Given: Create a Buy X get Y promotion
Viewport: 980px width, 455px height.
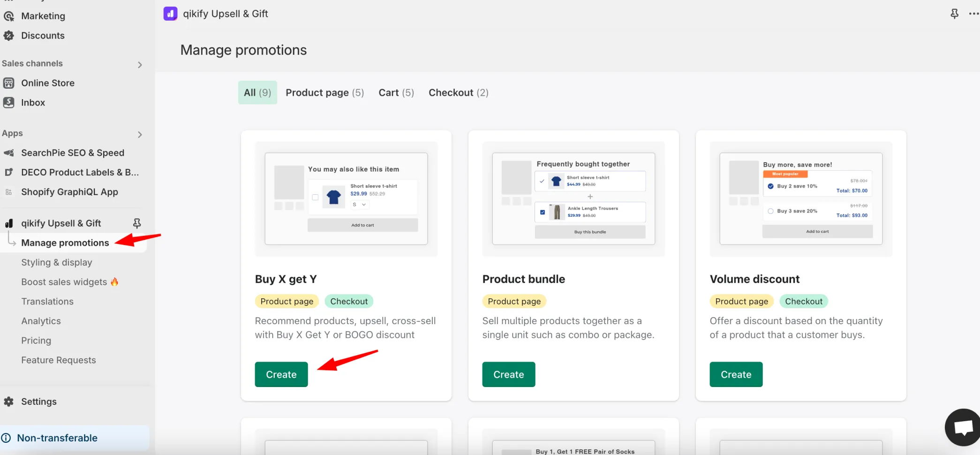Looking at the screenshot, I should click(x=281, y=374).
